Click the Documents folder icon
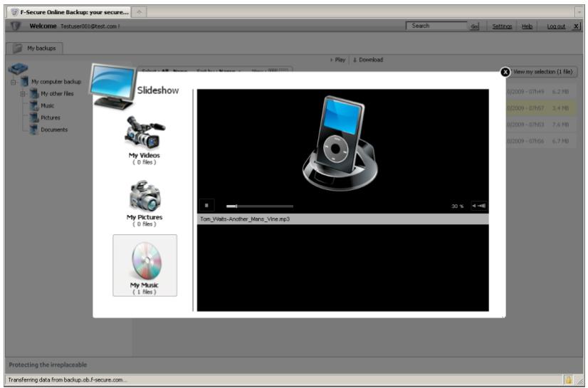Screen dimensions: 588x388 point(34,130)
